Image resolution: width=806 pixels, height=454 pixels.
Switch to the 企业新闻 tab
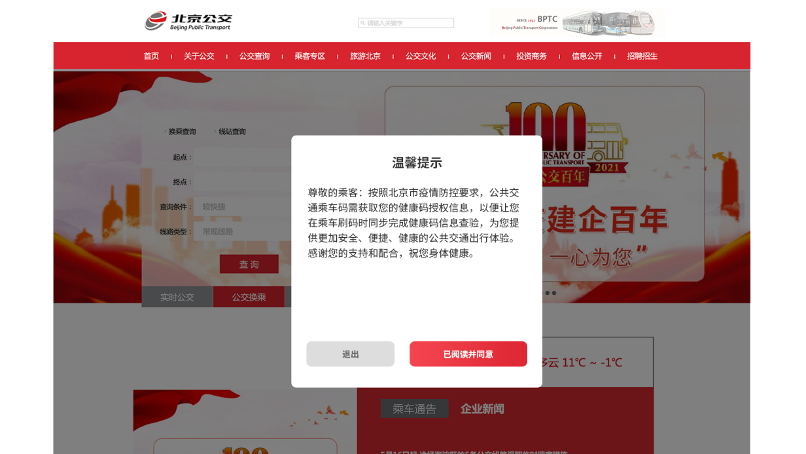click(482, 409)
